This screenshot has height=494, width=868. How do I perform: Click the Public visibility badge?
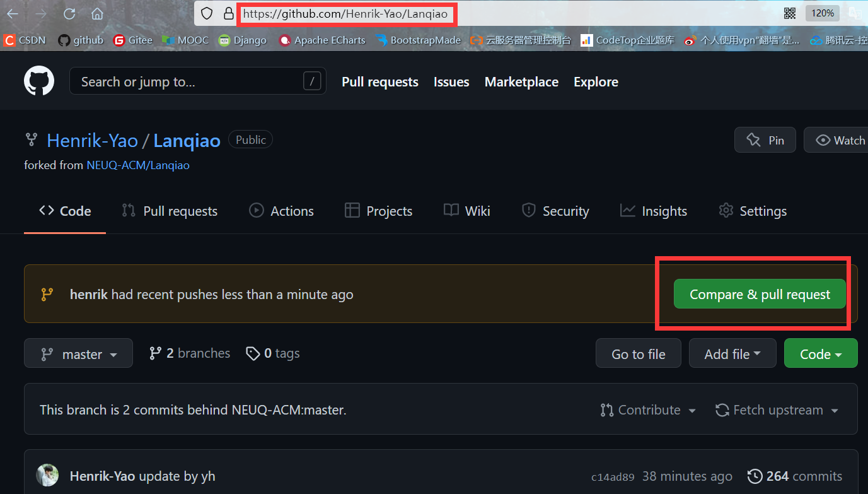tap(250, 139)
